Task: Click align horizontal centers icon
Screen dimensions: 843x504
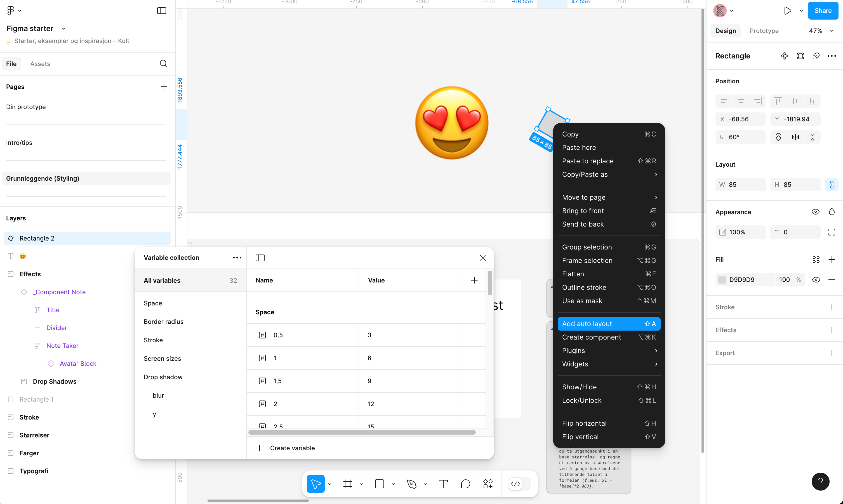Action: point(741,101)
